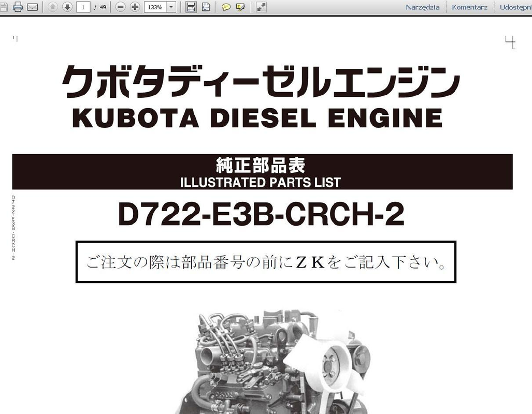Fit one full page to window icon
The width and height of the screenshot is (532, 414).
click(x=206, y=7)
